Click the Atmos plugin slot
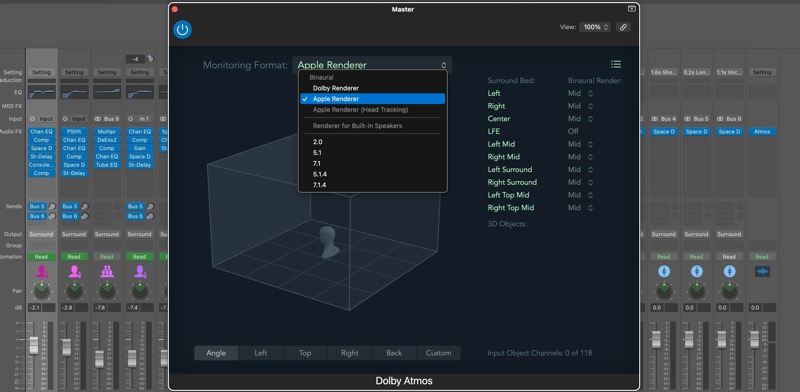The height and width of the screenshot is (392, 800). pyautogui.click(x=762, y=132)
